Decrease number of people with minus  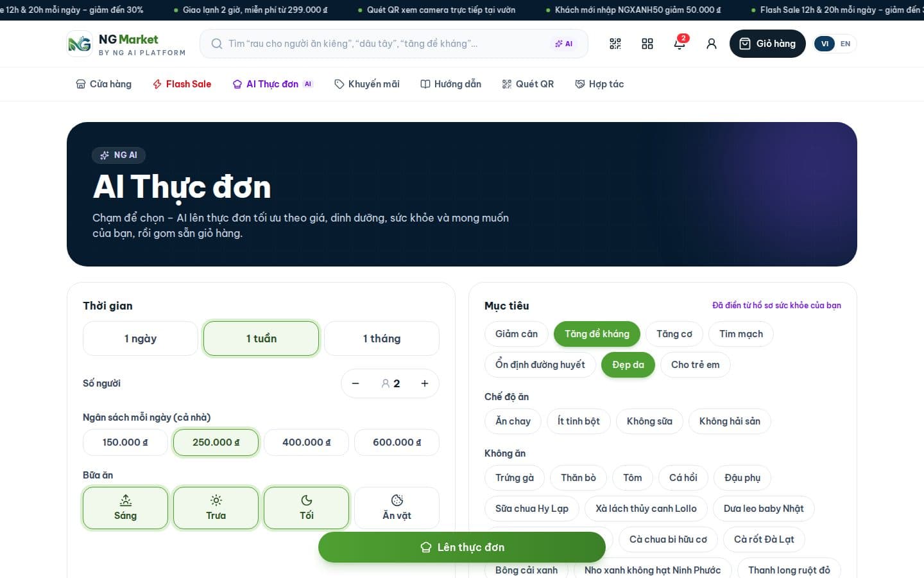[x=355, y=383]
